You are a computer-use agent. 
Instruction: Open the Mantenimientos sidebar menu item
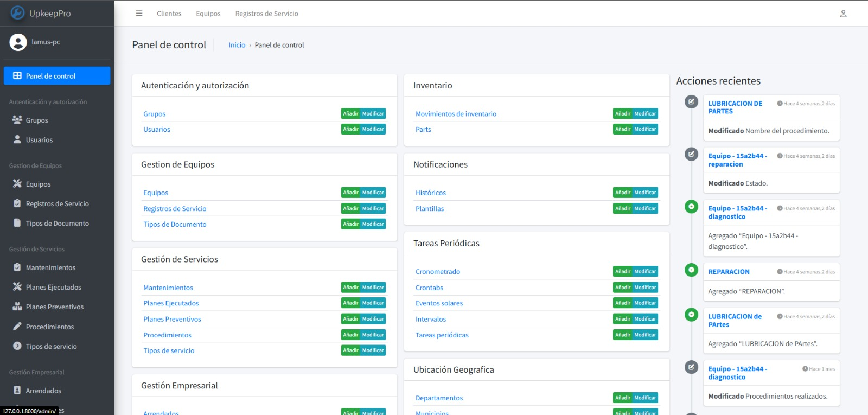(57, 267)
